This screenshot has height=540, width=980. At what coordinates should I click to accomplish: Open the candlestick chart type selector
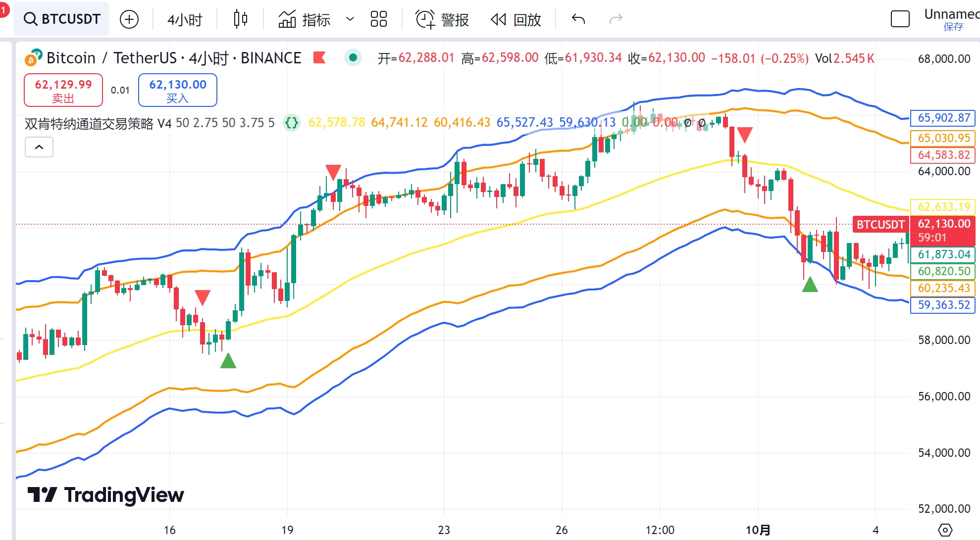(x=241, y=19)
